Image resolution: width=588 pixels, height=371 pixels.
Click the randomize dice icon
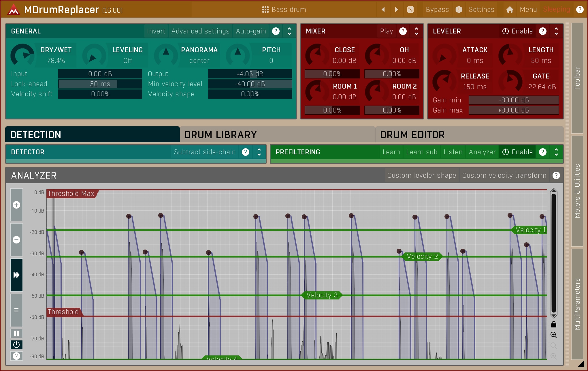(x=410, y=10)
